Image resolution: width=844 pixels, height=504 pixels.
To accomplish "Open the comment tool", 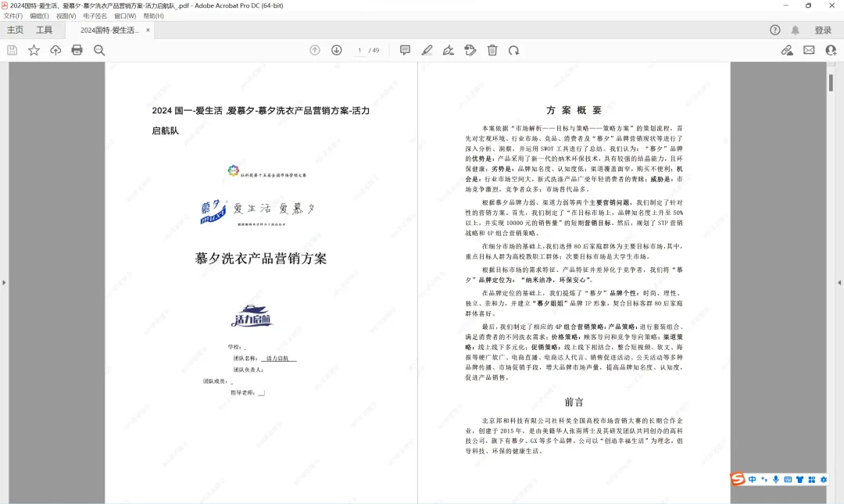I will coord(405,50).
